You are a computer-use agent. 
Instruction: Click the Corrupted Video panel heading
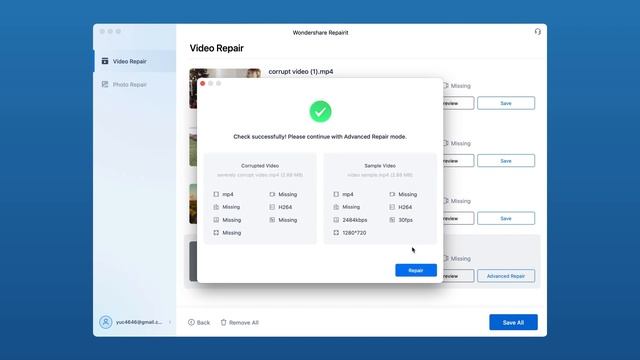(260, 166)
